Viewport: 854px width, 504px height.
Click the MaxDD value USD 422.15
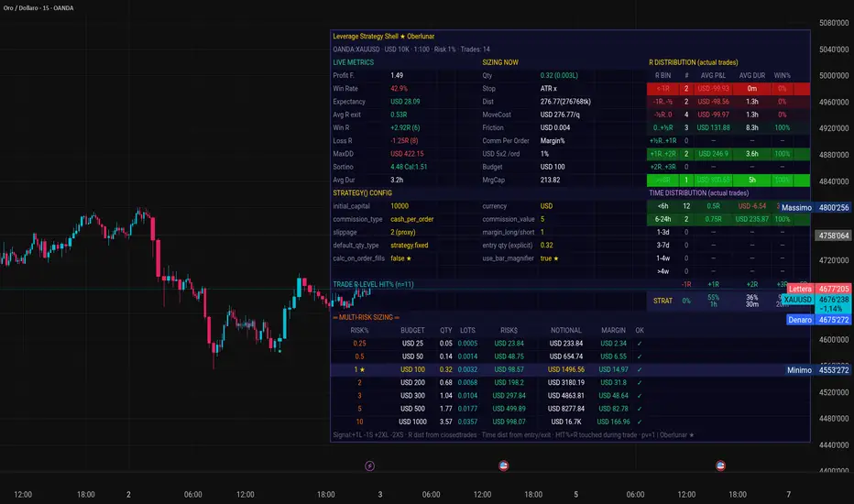[x=407, y=154]
